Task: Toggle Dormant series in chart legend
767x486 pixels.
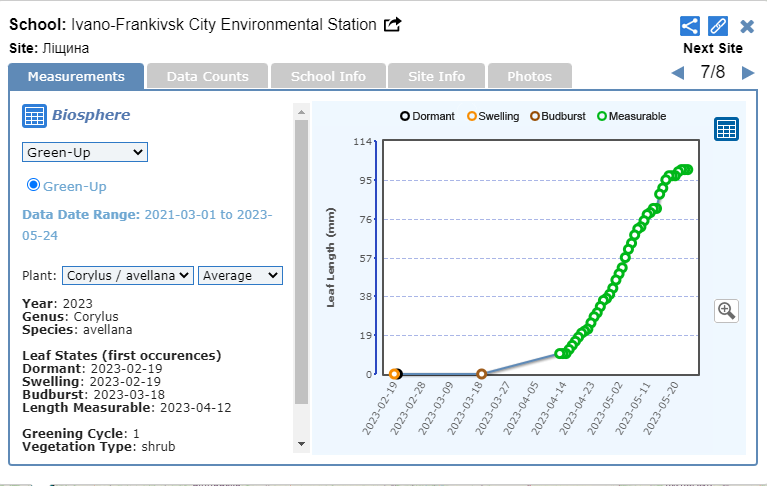Action: pos(405,117)
